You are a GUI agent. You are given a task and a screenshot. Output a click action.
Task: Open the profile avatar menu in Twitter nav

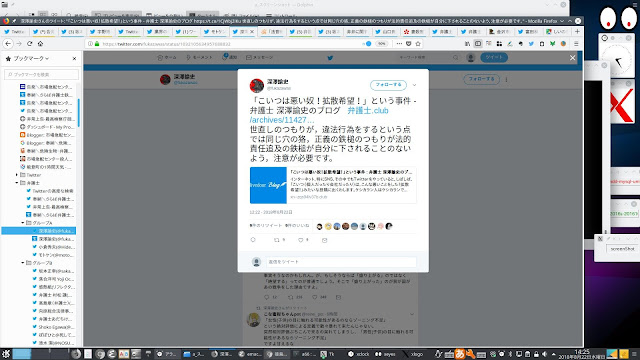tap(471, 58)
